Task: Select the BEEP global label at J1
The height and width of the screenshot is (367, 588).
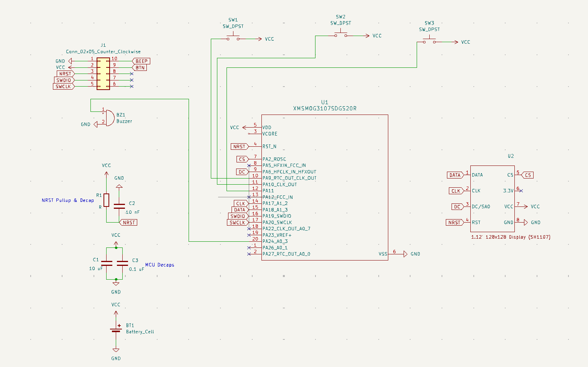Action: click(141, 61)
